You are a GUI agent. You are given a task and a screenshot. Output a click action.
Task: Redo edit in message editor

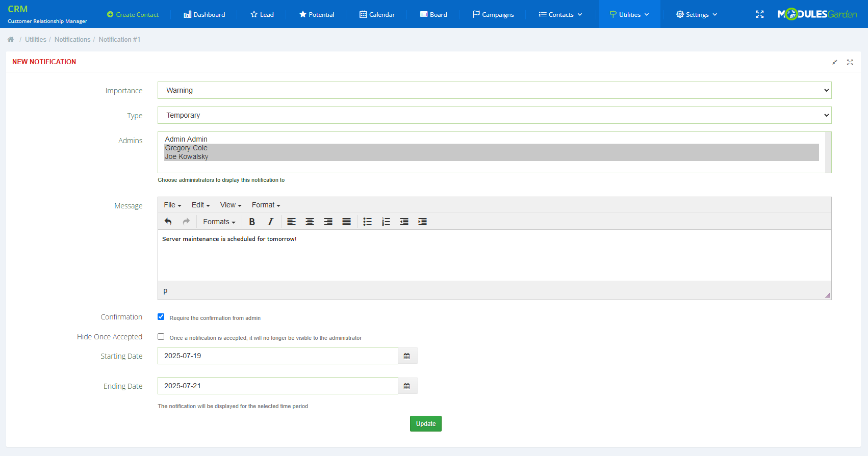(186, 222)
